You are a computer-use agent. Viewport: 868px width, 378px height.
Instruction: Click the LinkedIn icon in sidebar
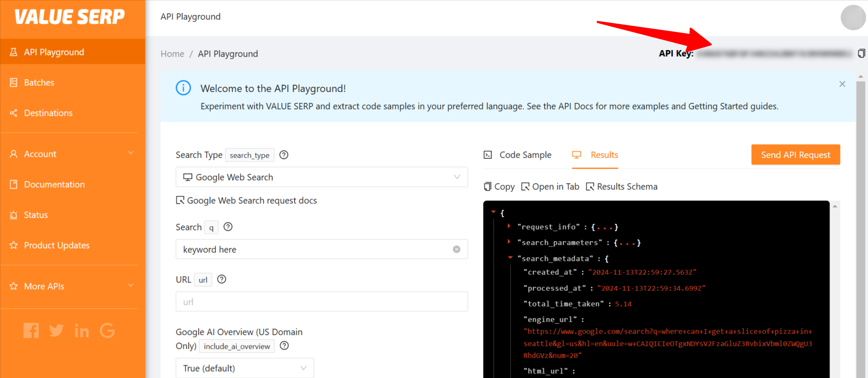pos(82,331)
